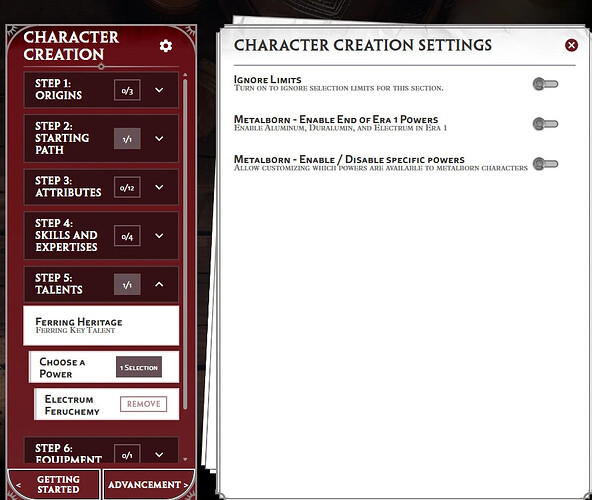The height and width of the screenshot is (500, 592).
Task: Click the steps list scrollbar
Action: 185,244
